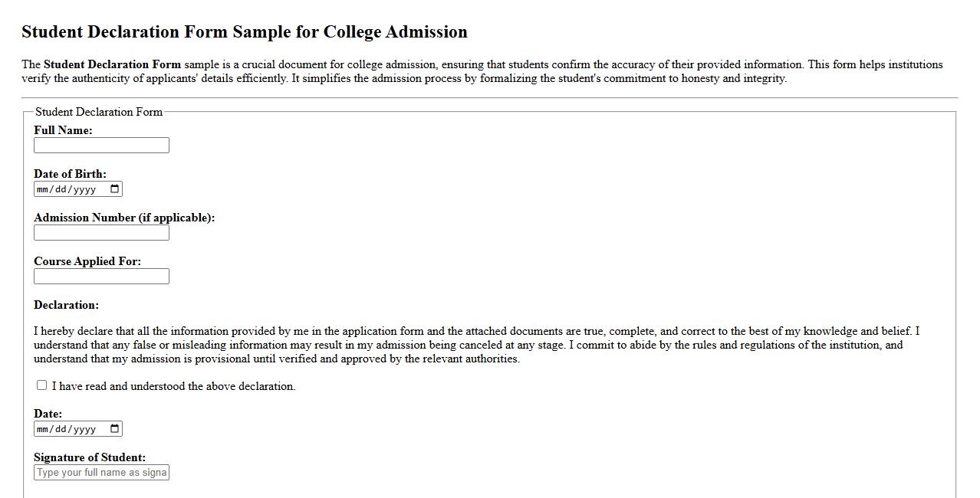The width and height of the screenshot is (980, 498).
Task: Open the calendar picker beside the Date field
Action: tap(115, 428)
